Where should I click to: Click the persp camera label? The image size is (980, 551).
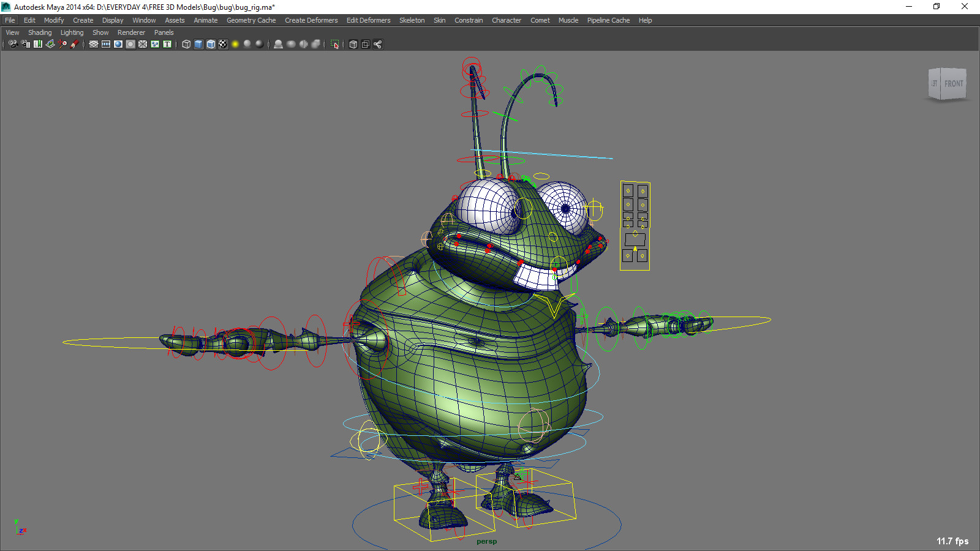pyautogui.click(x=486, y=541)
